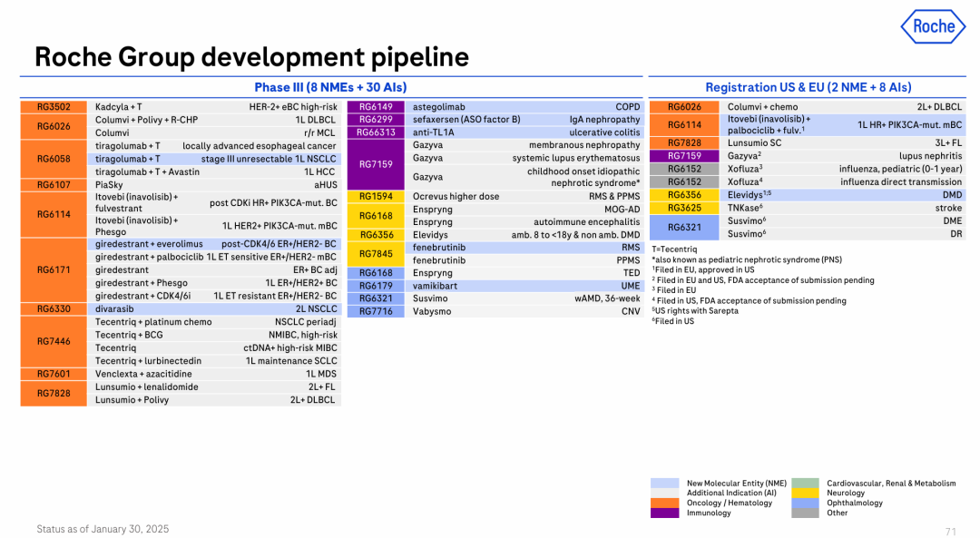Select the RG3625 code cell
The width and height of the screenshot is (980, 538).
[684, 208]
